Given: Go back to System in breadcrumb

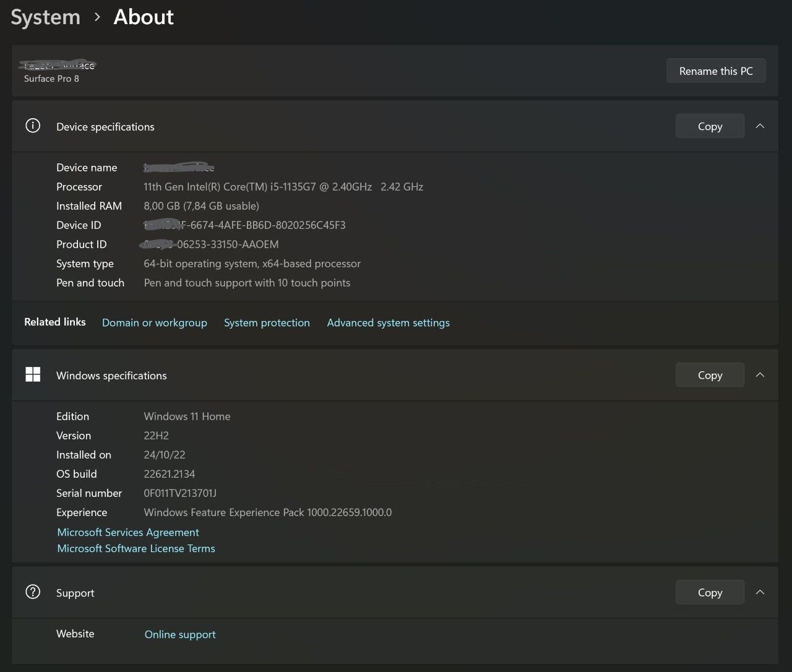Looking at the screenshot, I should pyautogui.click(x=46, y=17).
